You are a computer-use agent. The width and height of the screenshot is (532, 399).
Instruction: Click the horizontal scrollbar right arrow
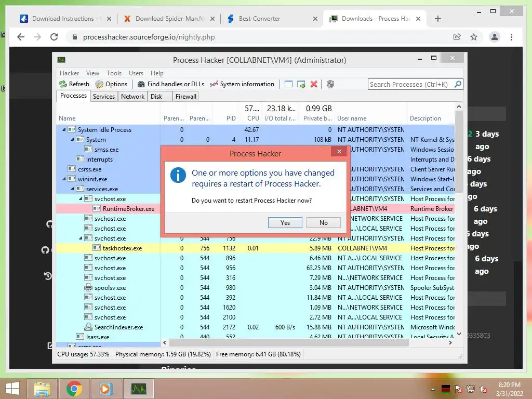click(450, 343)
